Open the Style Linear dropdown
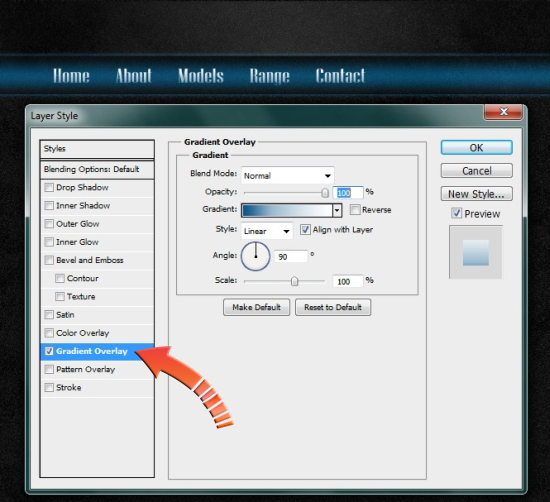The width and height of the screenshot is (550, 502). 267,231
